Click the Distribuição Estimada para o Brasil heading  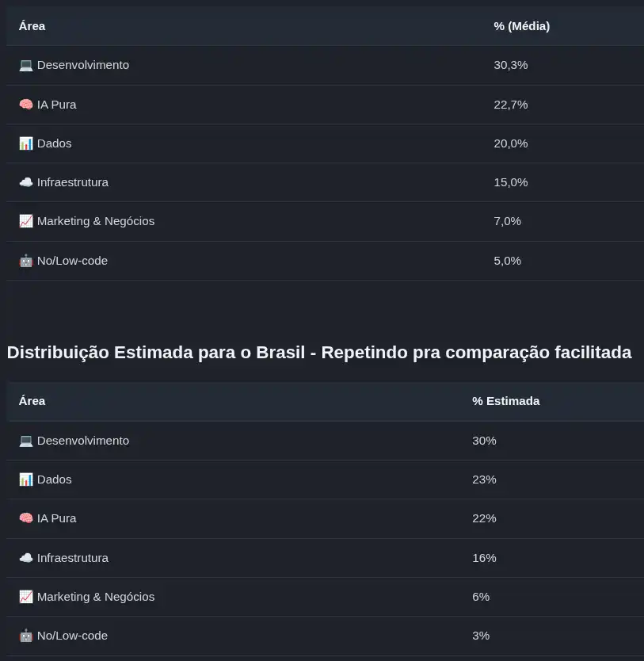tap(319, 353)
